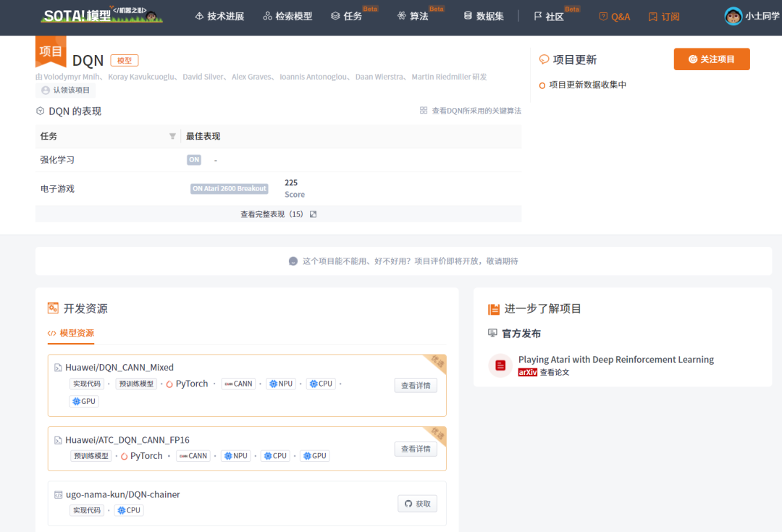Click CANN tag in ATC_DQN_CANN_FP16 card
Viewport: 782px width, 532px height.
[x=193, y=456]
